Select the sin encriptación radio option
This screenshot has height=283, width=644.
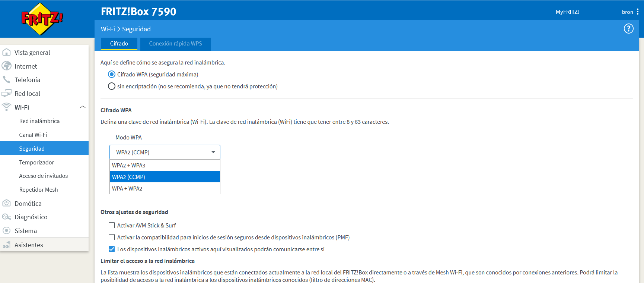click(x=111, y=86)
